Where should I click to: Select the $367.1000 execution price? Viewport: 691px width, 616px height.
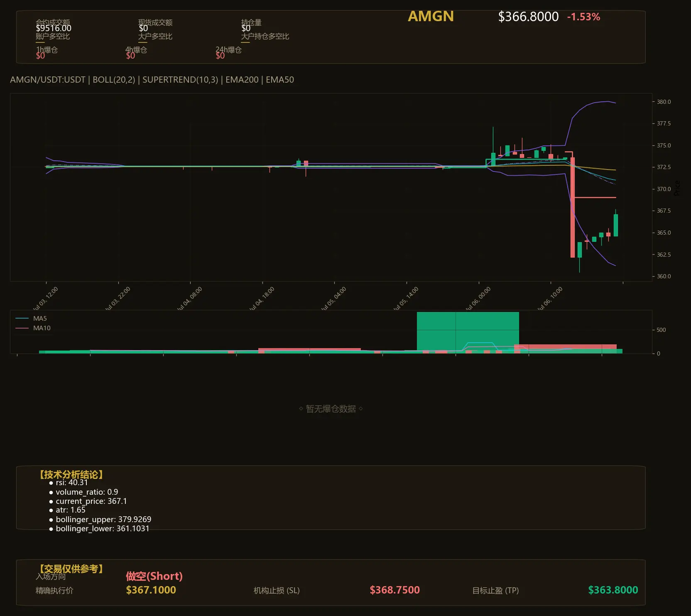tap(151, 590)
